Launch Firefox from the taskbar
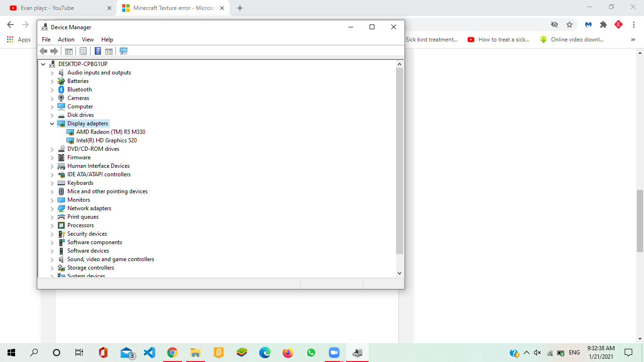644x362 pixels. click(x=288, y=353)
